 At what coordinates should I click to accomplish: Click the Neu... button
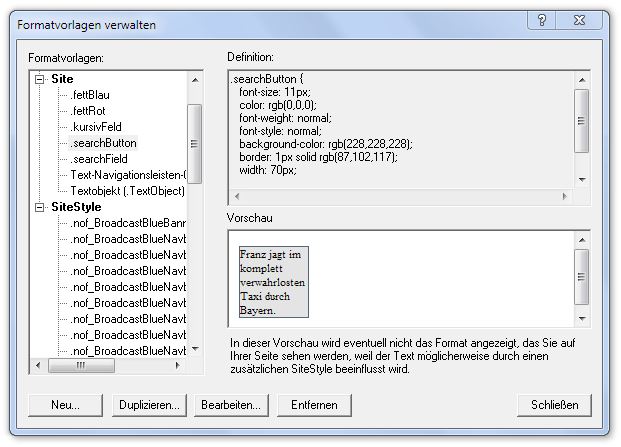[65, 405]
